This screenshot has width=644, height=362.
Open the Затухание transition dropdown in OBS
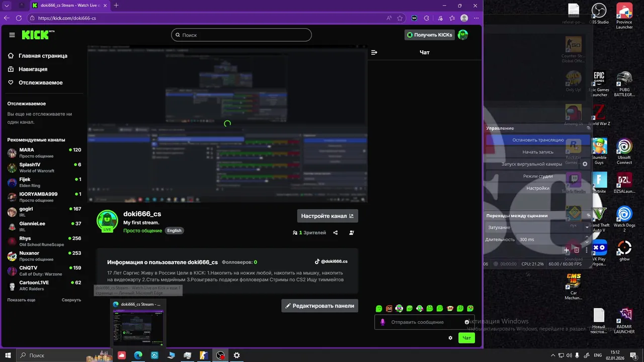[537, 227]
